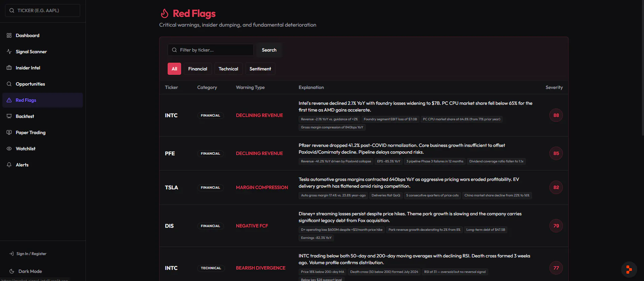The width and height of the screenshot is (644, 281).
Task: Click the Dark Mode moon icon
Action: (12, 271)
